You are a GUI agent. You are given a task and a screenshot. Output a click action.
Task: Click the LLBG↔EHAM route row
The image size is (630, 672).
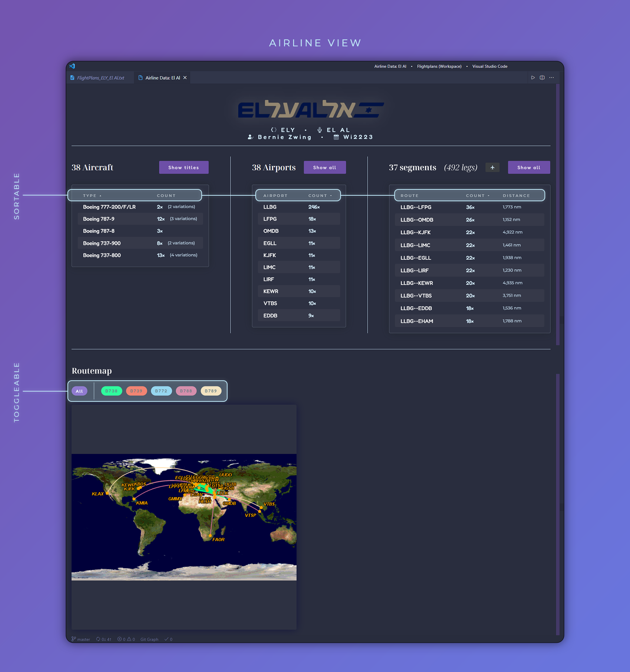(470, 321)
